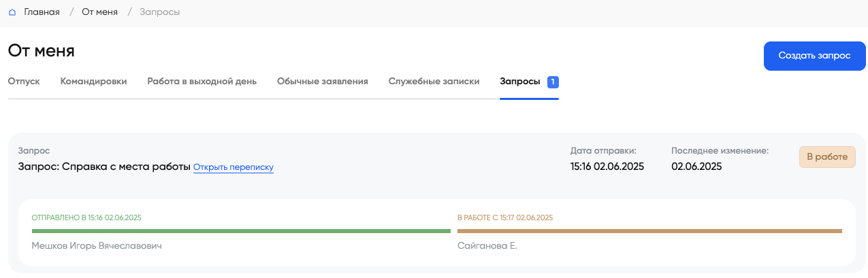868x278 pixels.
Task: Click the home icon in breadcrumb
Action: coord(12,12)
